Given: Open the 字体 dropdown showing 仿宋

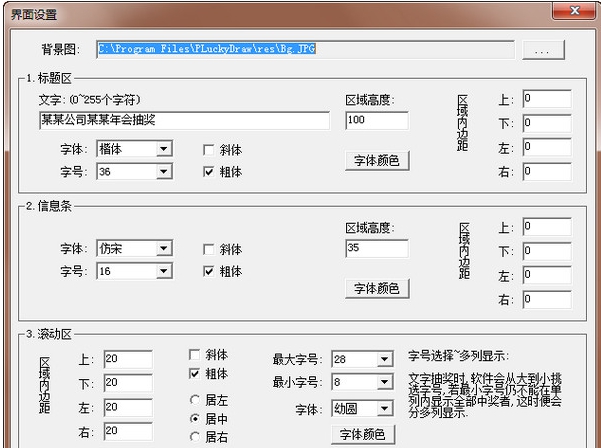Looking at the screenshot, I should coord(135,248).
